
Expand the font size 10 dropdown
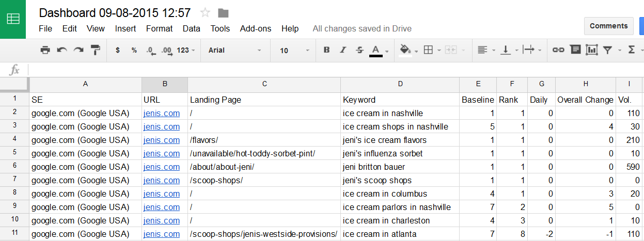(x=295, y=50)
